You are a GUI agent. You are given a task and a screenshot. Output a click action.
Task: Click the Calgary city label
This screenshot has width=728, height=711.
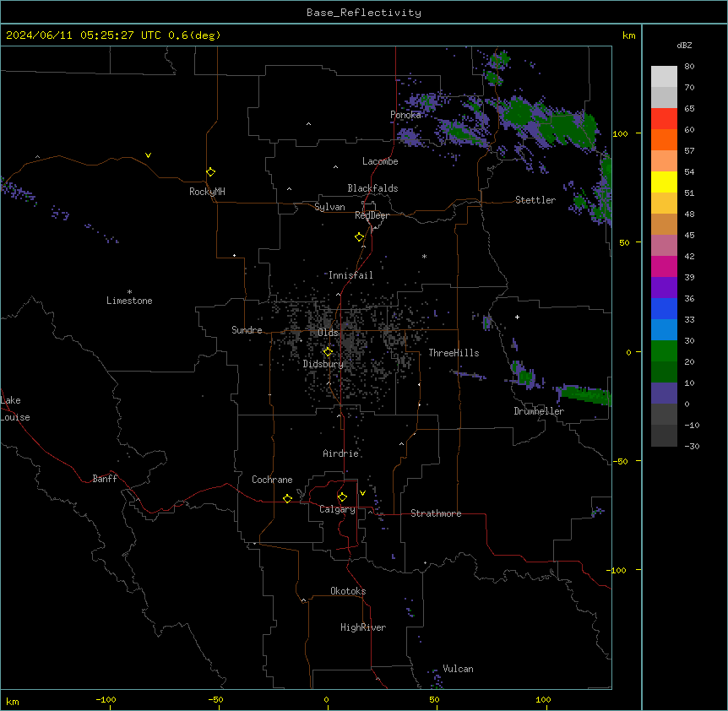(x=337, y=509)
